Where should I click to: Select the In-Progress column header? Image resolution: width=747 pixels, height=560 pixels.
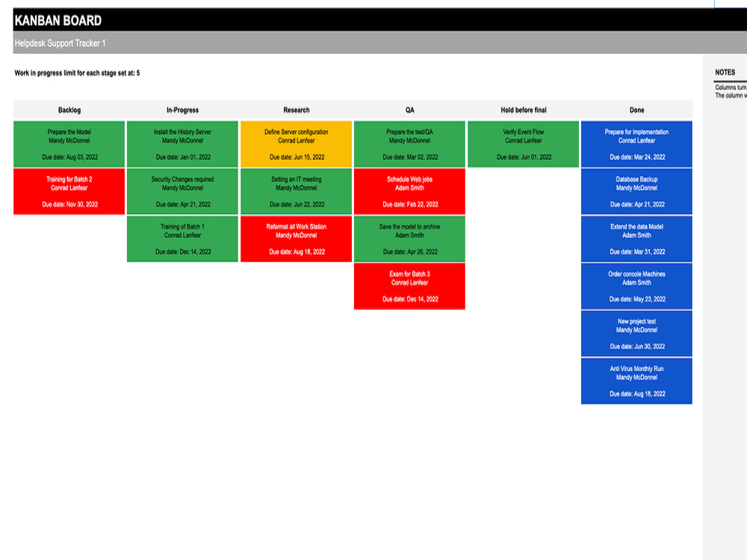coord(182,110)
